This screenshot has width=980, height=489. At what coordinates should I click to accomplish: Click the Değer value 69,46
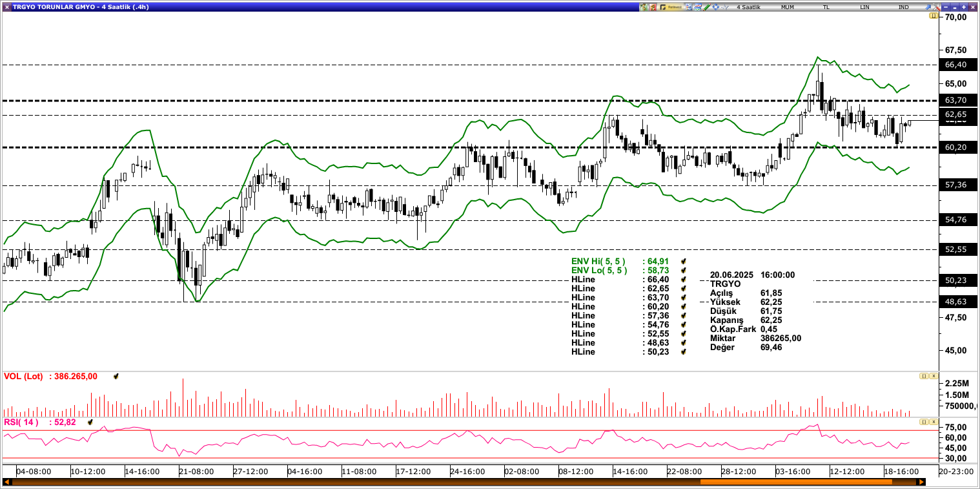coord(771,347)
